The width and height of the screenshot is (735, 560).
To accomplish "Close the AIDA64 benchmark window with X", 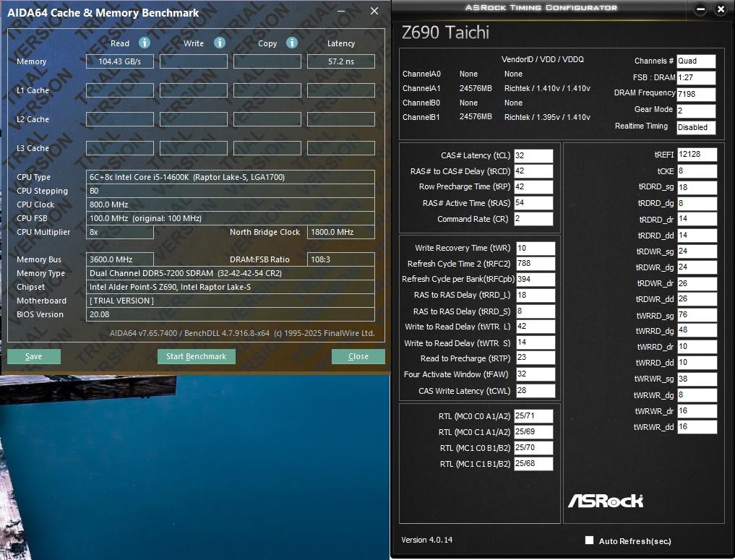I will (x=374, y=12).
